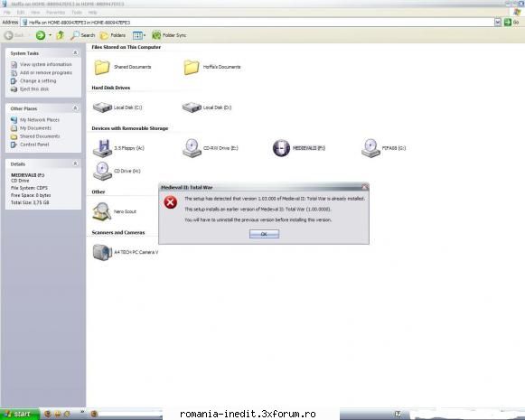Viewport: 525px width, 420px height.
Task: Open the Views button menu
Action: pos(139,35)
